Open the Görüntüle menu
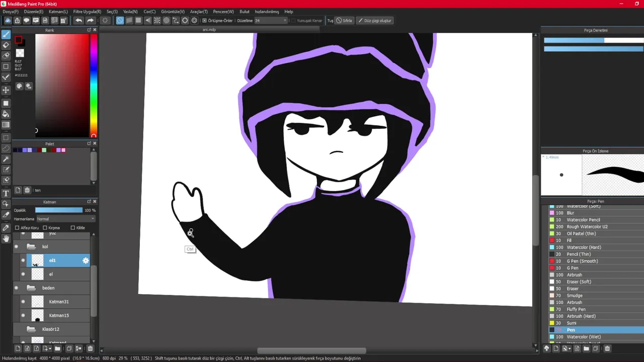Image resolution: width=644 pixels, height=362 pixels. click(x=173, y=12)
